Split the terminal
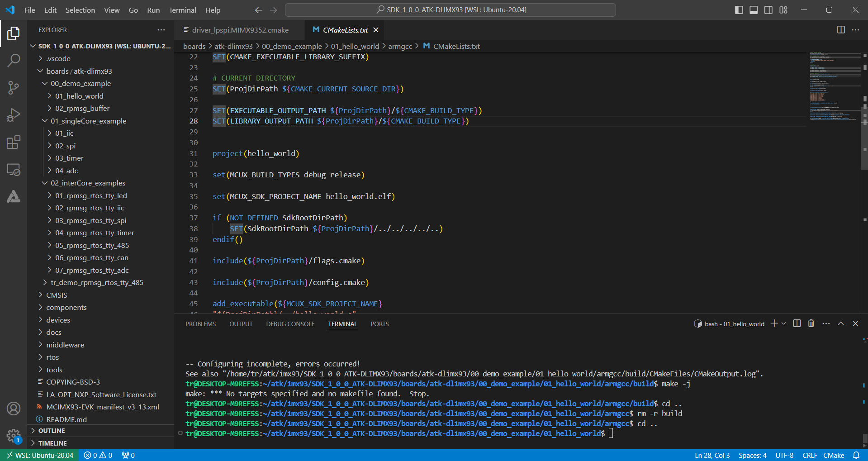The width and height of the screenshot is (868, 461). coord(797,323)
